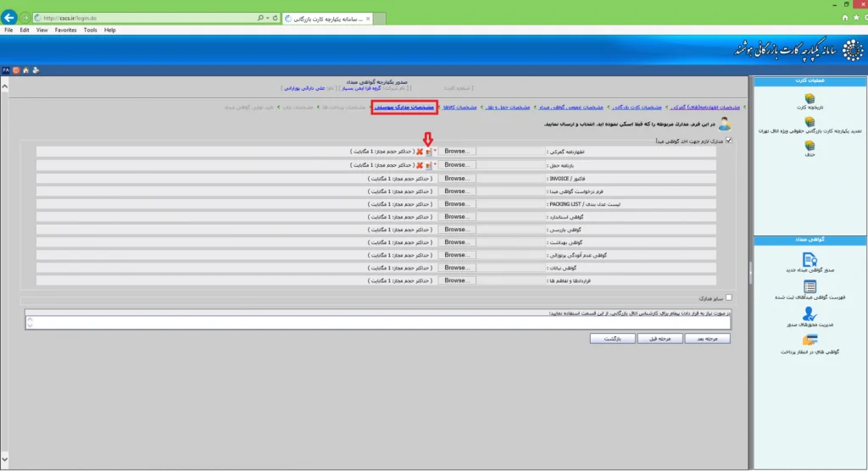Viewport: 868px width, 471px height.
Task: View uploaded bill of lading (بارنامه حمل) file icon
Action: 428,165
